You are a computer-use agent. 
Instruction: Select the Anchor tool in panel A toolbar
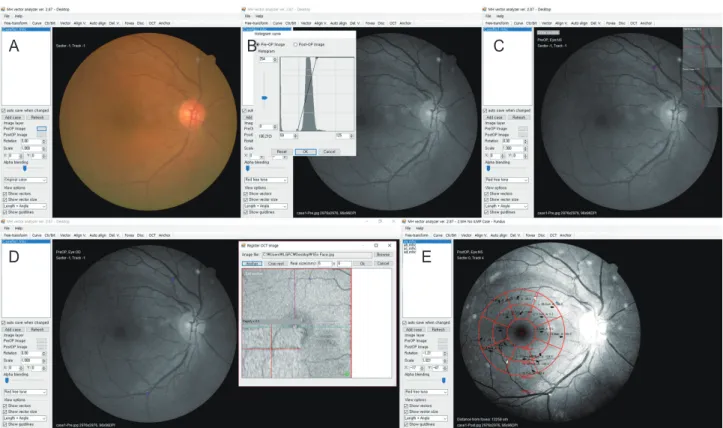(165, 23)
